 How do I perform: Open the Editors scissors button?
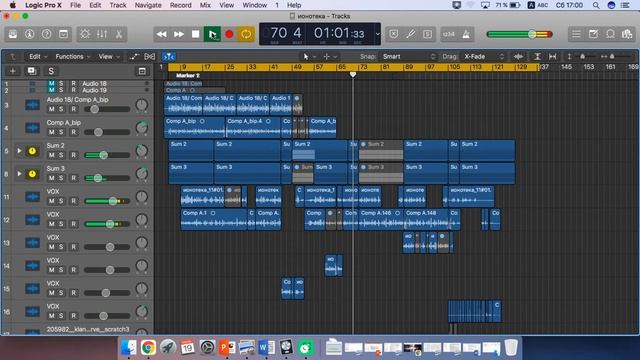tap(119, 34)
